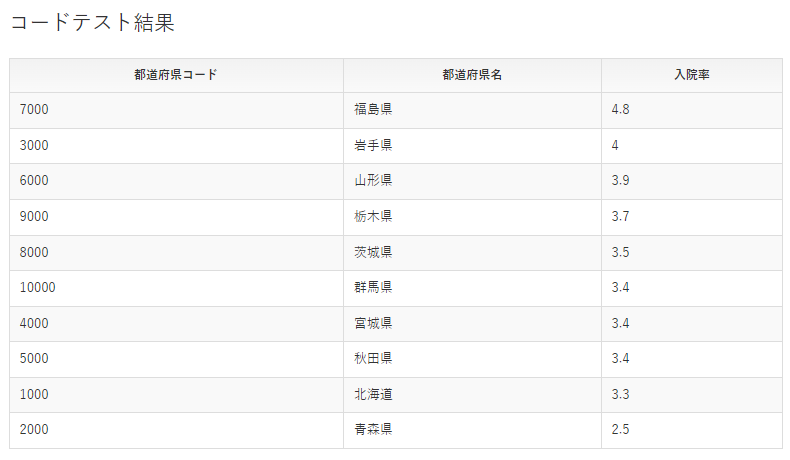This screenshot has width=790, height=460.
Task: Select the 山形県 cell
Action: point(472,181)
